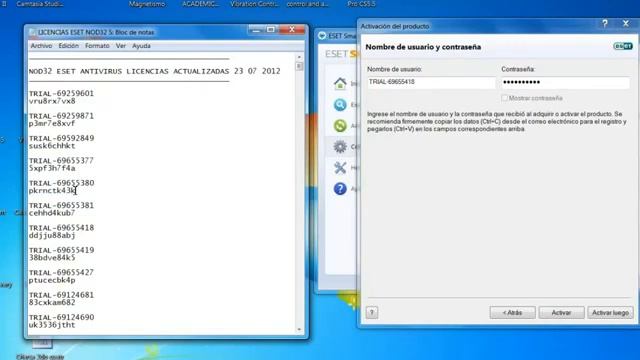Image resolution: width=640 pixels, height=360 pixels.
Task: Open the Archivo menu in Notepad
Action: click(x=41, y=46)
